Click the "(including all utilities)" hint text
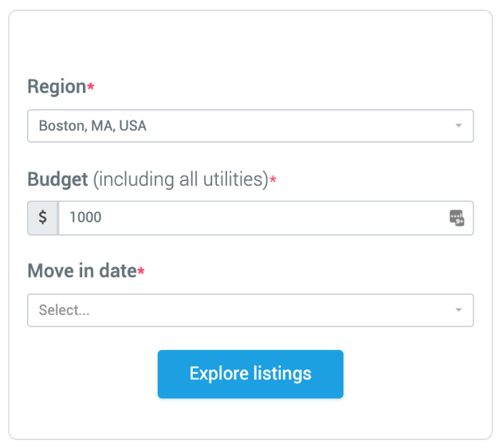Screen dimensions: 503x448 (x=180, y=179)
